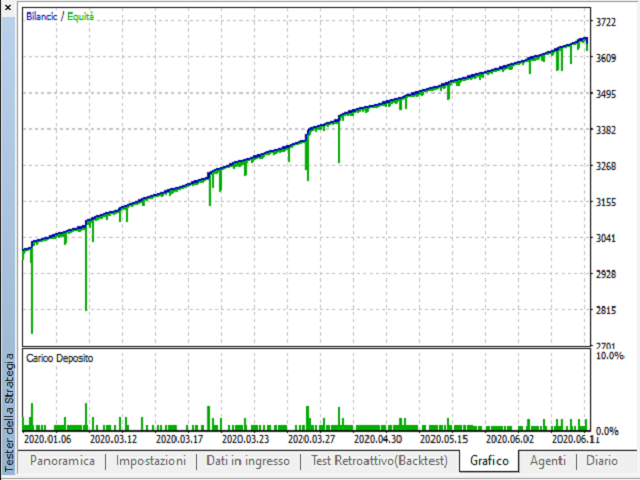This screenshot has width=640, height=480.
Task: Click the 3155 axis value
Action: (x=606, y=202)
